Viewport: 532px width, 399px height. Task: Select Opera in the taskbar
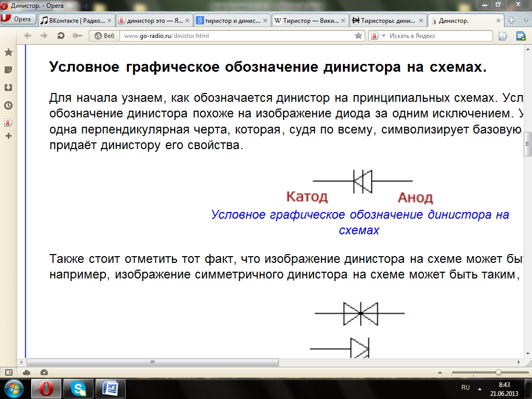46,389
